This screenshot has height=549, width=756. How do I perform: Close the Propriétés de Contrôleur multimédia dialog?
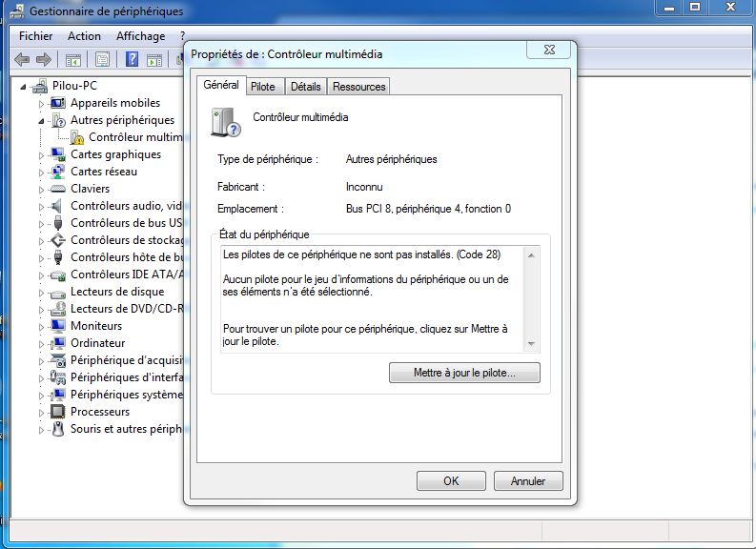click(549, 50)
